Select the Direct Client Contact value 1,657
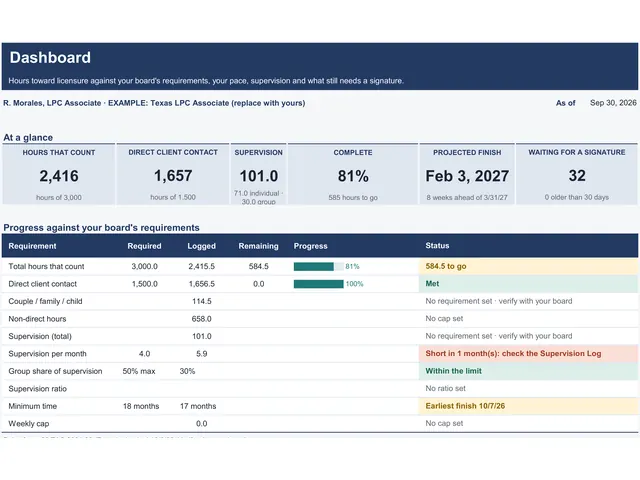Image resolution: width=640 pixels, height=480 pixels. [x=173, y=176]
